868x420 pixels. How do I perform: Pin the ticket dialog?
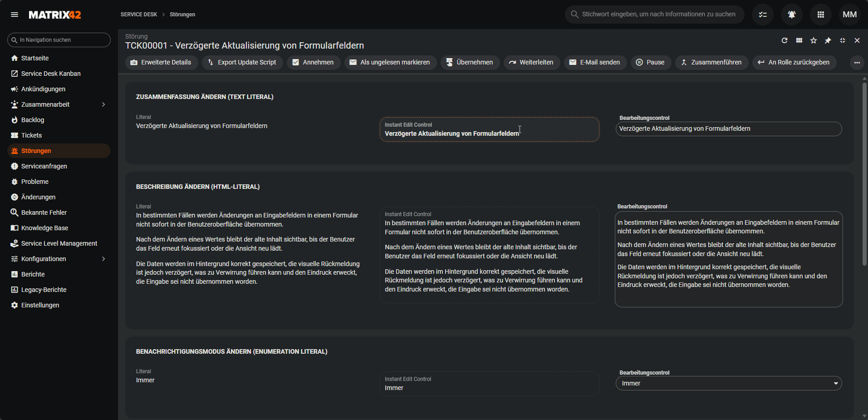pos(828,40)
